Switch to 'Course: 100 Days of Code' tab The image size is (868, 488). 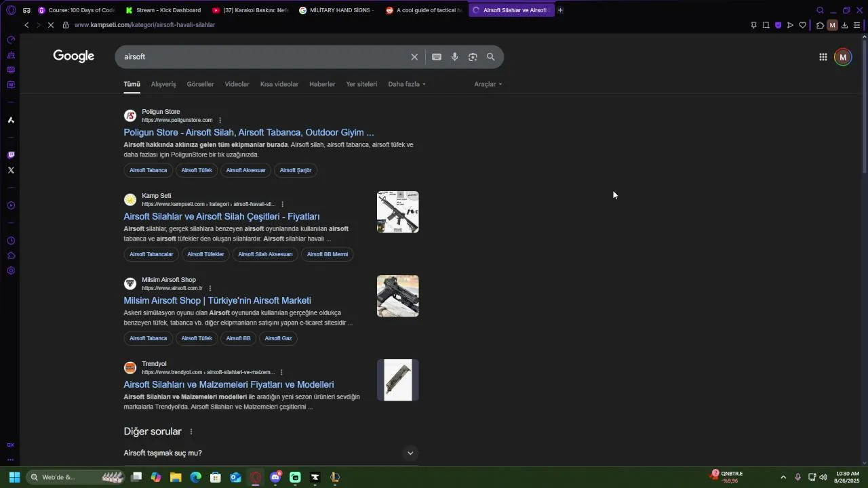(x=76, y=10)
